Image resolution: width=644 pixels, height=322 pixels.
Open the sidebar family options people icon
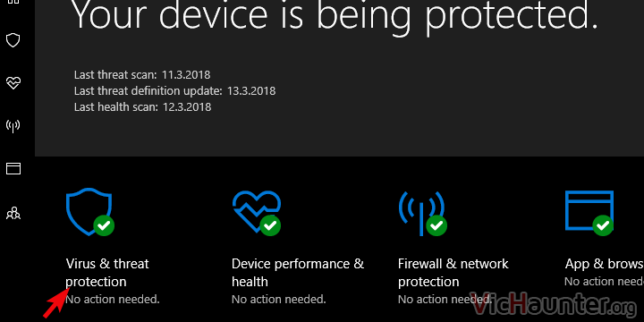[13, 213]
